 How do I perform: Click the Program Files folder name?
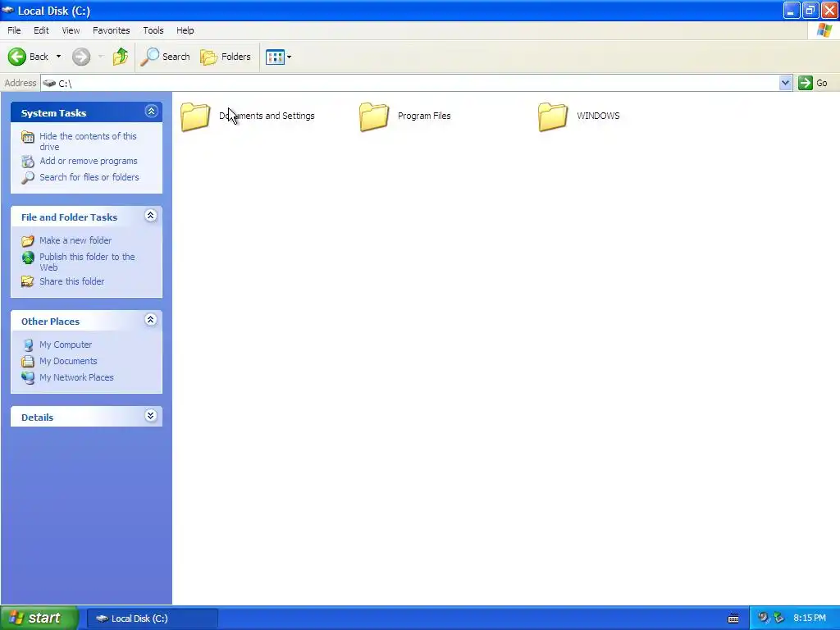click(x=424, y=116)
